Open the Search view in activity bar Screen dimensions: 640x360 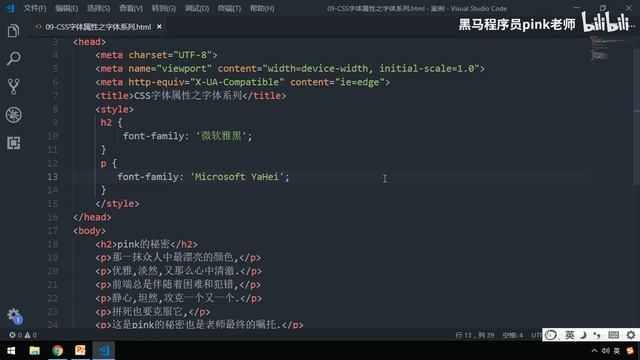(13, 58)
